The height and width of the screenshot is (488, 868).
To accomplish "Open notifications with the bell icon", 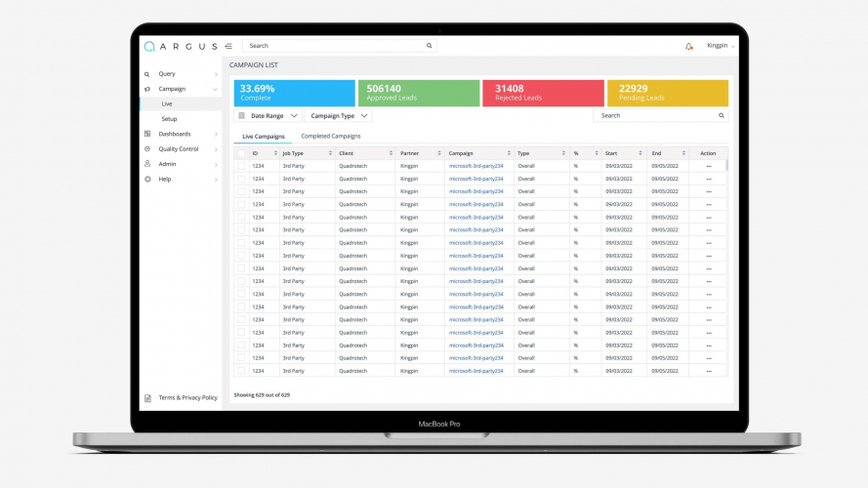I will [x=688, y=47].
